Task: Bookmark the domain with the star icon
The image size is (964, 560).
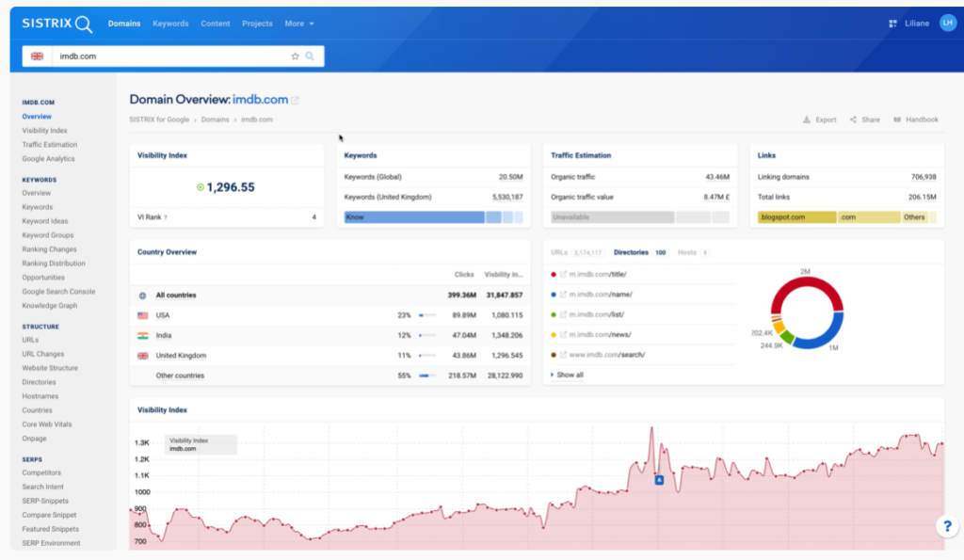Action: tap(295, 56)
